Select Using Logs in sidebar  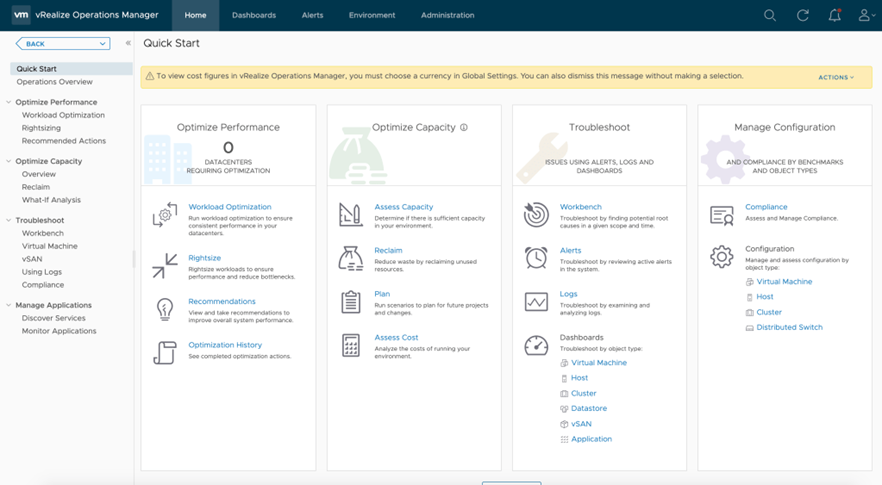coord(42,272)
